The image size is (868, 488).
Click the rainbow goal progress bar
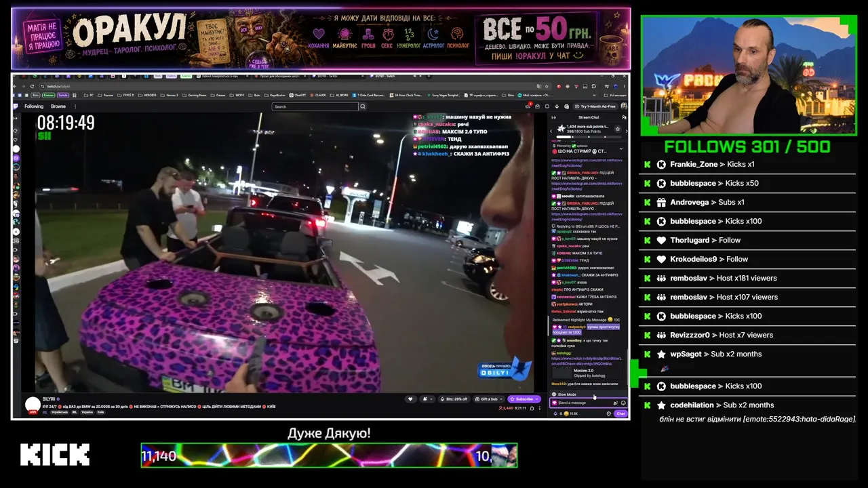click(329, 455)
